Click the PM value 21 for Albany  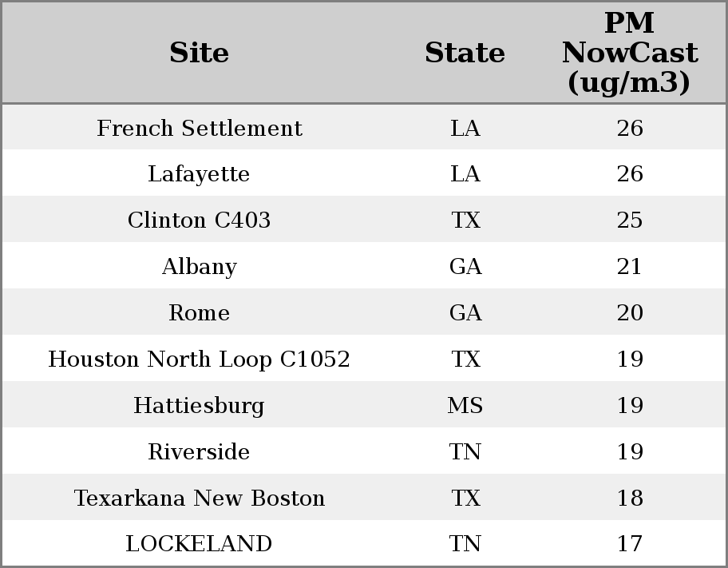coord(630,267)
